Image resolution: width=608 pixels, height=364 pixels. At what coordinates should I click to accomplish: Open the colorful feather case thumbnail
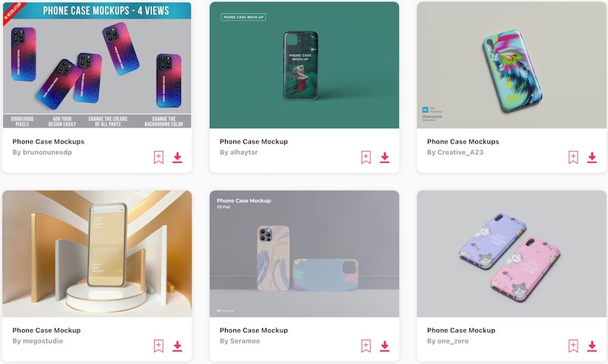(x=511, y=65)
